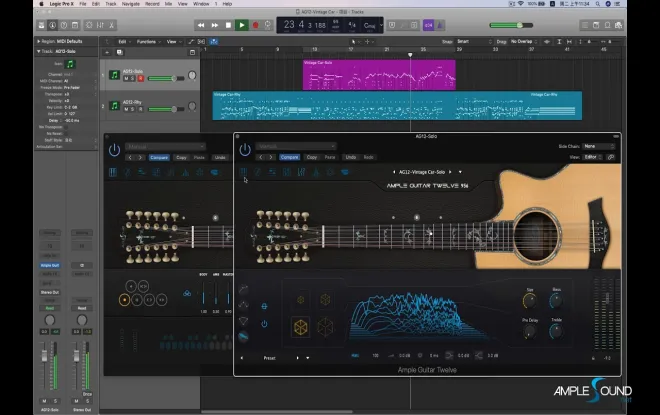Open the Note Pads icon
Image resolution: width=660 pixels, height=415 pixels.
[x=596, y=25]
